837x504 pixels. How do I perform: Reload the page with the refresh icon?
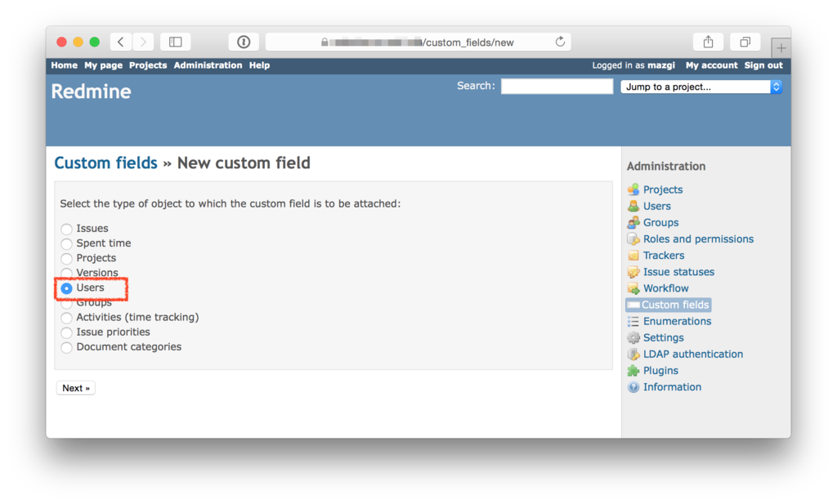tap(560, 42)
